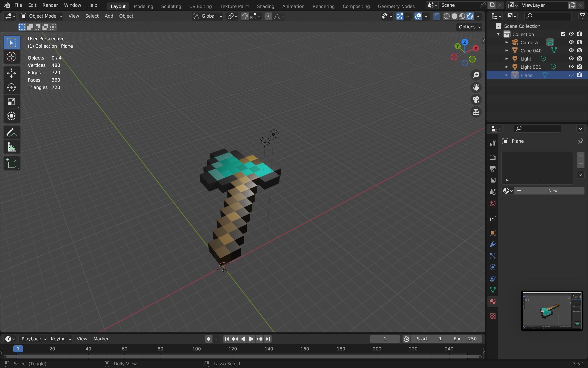The width and height of the screenshot is (588, 368).
Task: Select the Annotate pencil tool
Action: coord(11,133)
